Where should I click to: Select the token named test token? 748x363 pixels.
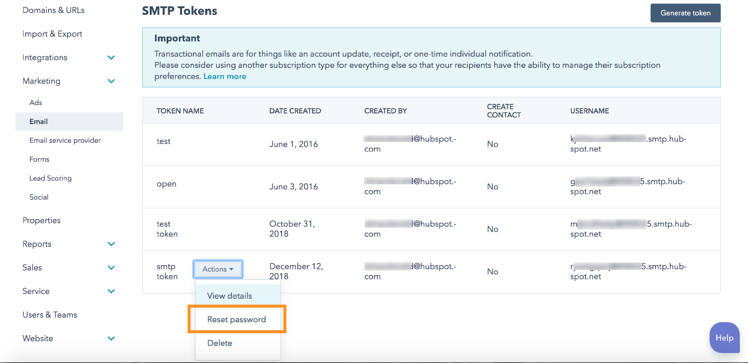tap(167, 229)
